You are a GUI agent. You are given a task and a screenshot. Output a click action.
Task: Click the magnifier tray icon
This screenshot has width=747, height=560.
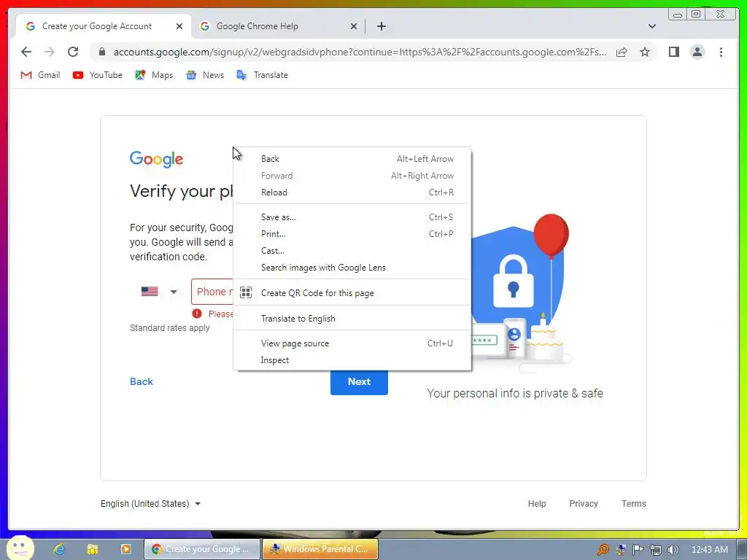coord(603,550)
